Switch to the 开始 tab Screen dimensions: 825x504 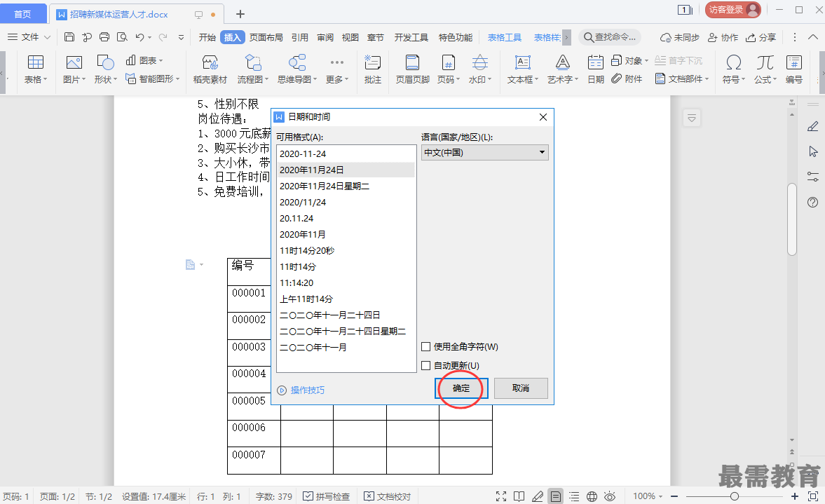[x=207, y=37]
